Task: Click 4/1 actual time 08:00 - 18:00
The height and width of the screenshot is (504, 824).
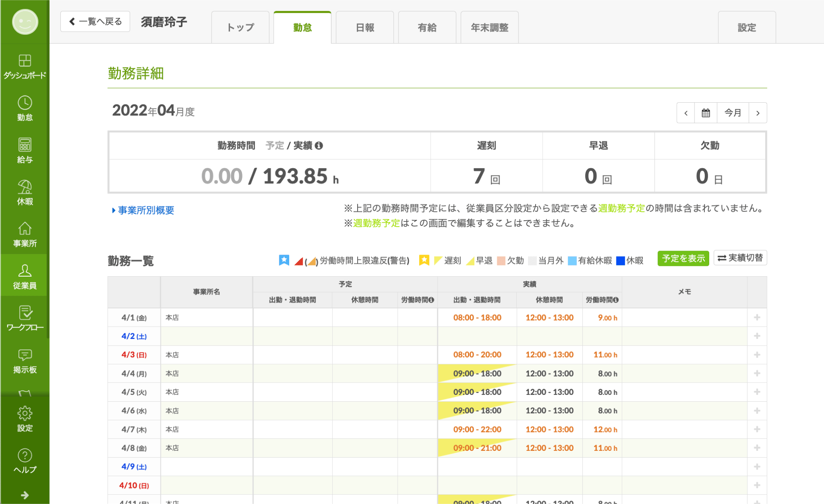Action: tap(477, 317)
